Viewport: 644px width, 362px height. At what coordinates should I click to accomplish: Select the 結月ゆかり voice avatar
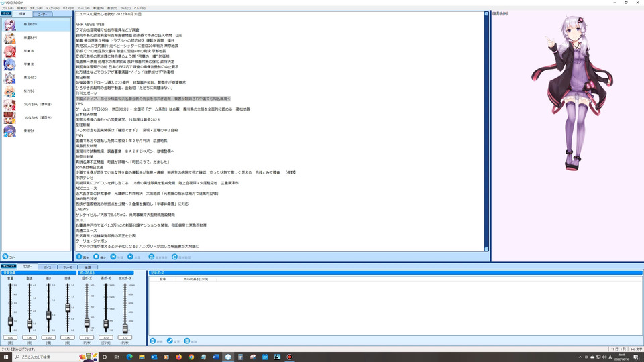point(9,25)
